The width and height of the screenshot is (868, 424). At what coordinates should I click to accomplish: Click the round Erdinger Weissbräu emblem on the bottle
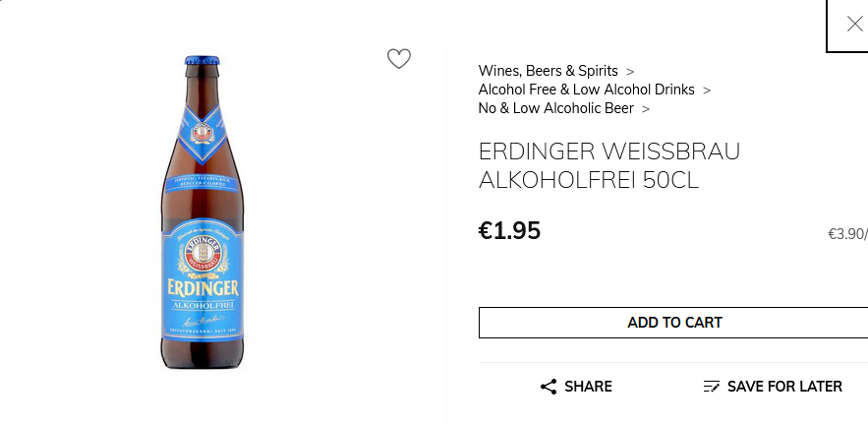point(201,255)
